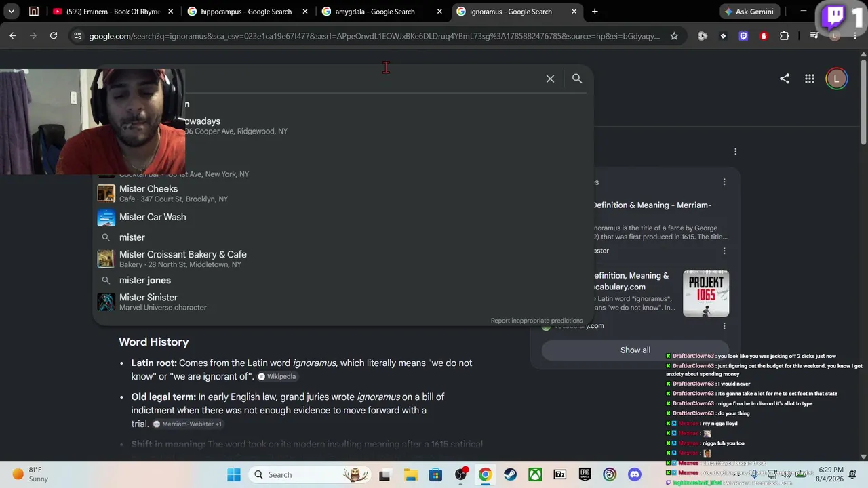
Task: Select the 'mister jones' suggestion
Action: click(342, 280)
